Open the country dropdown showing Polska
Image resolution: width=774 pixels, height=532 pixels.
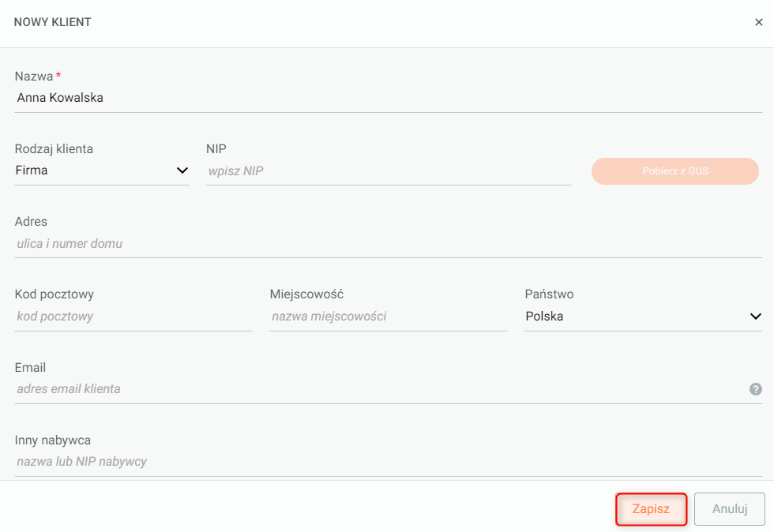click(x=643, y=317)
